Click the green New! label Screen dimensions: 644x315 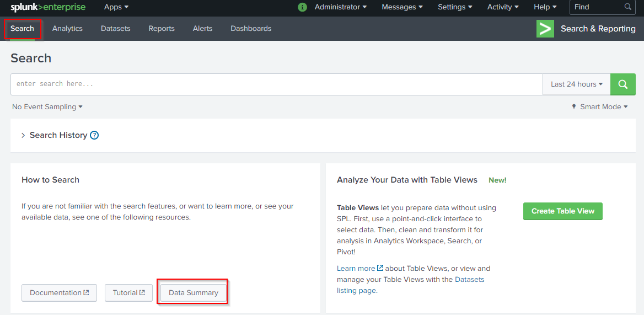[x=497, y=180]
